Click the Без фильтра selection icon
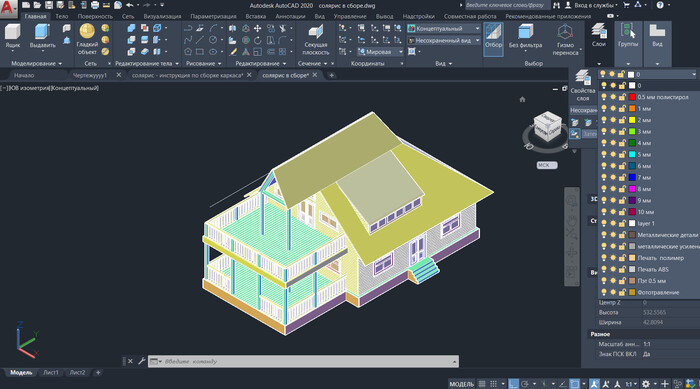This screenshot has height=389, width=700. tap(525, 36)
